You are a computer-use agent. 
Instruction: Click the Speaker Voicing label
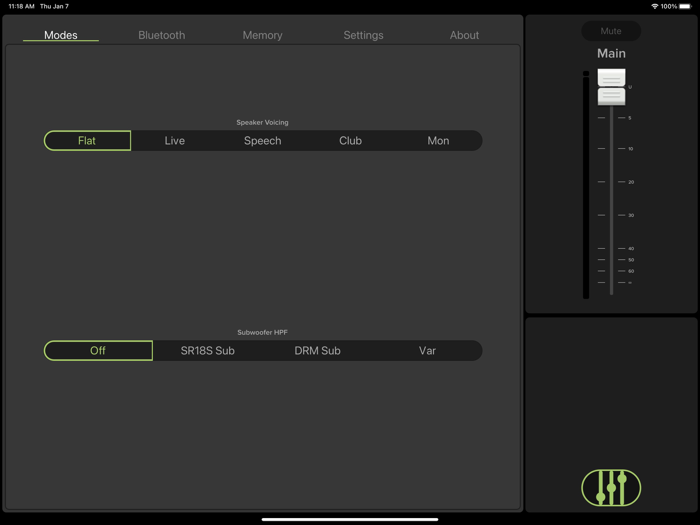[x=262, y=122]
